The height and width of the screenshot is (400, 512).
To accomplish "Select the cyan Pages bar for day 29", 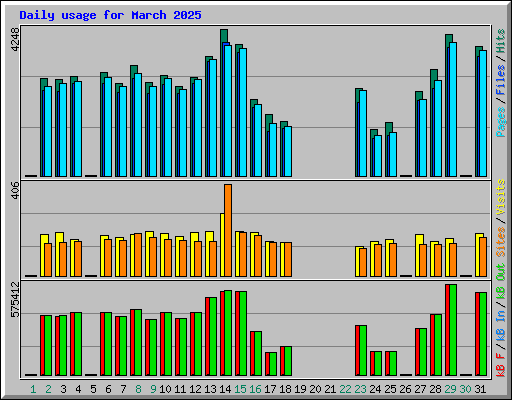I will point(453,109).
